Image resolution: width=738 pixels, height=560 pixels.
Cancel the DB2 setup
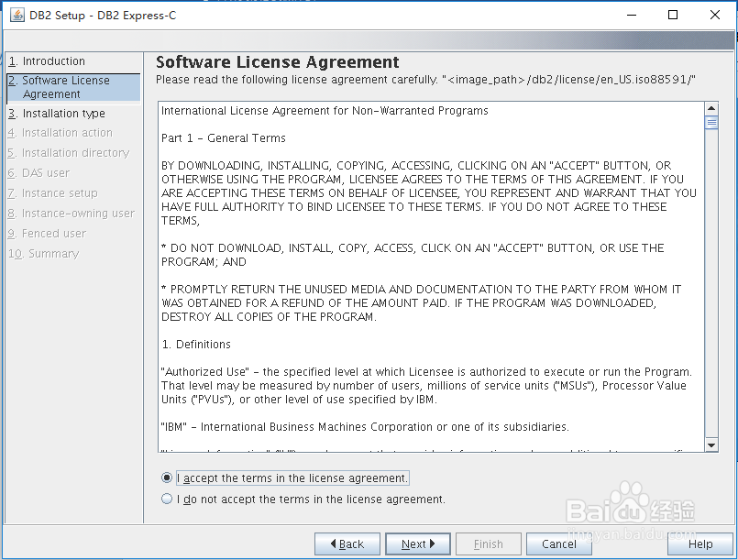pyautogui.click(x=559, y=544)
